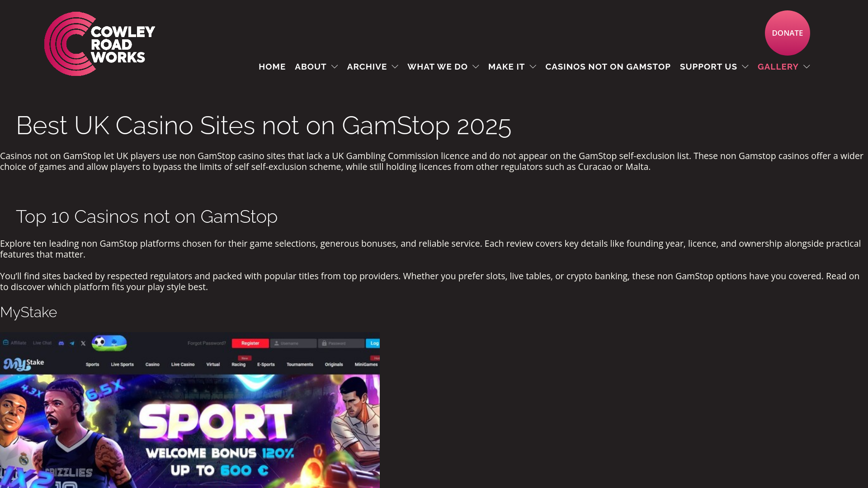
Task: Expand the Make It dropdown chevron
Action: [x=533, y=67]
